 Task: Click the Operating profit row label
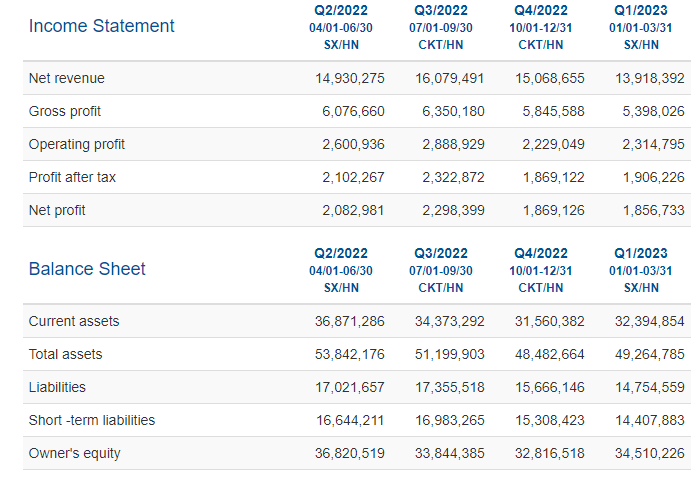(x=77, y=144)
